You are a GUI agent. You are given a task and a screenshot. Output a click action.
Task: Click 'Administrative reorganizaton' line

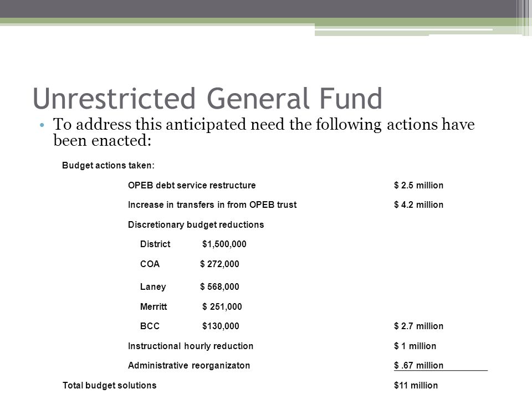pos(188,365)
